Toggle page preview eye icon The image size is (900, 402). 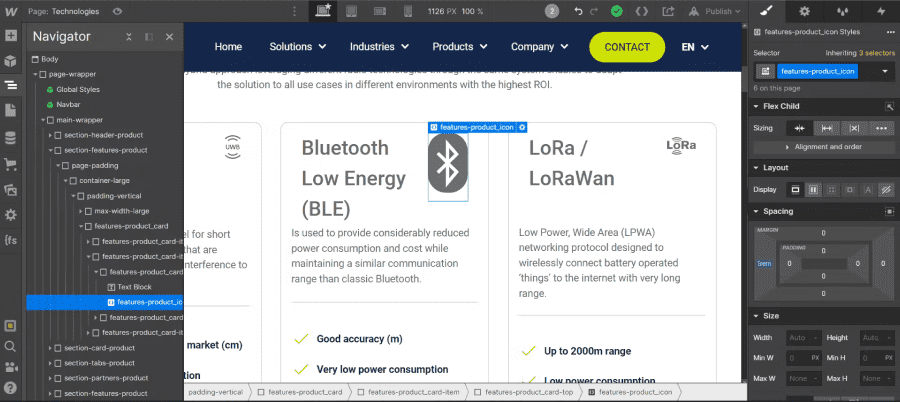point(118,11)
